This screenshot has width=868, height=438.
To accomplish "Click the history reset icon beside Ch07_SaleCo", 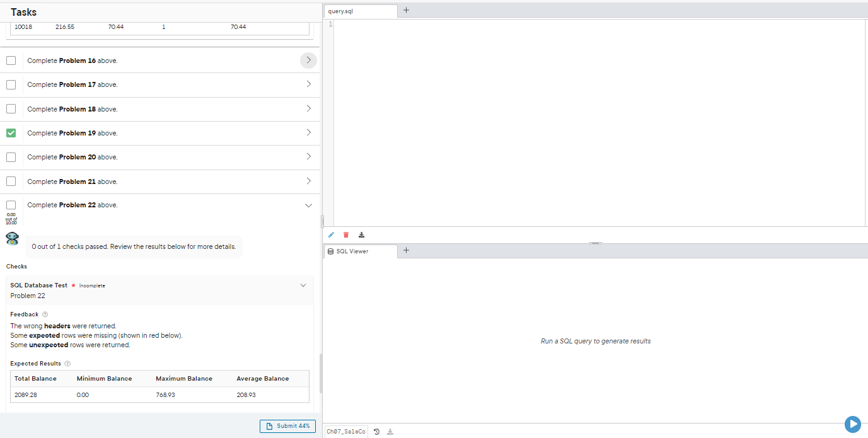I will 376,432.
